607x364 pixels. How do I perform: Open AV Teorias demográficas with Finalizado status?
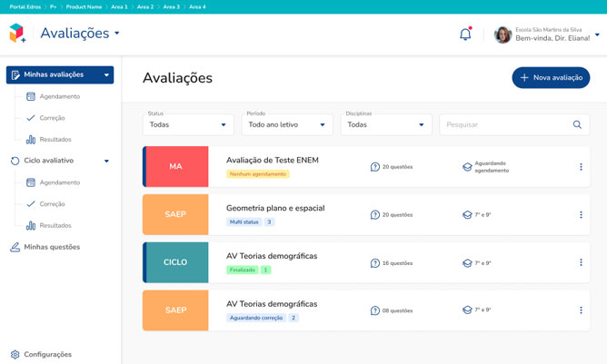(272, 256)
